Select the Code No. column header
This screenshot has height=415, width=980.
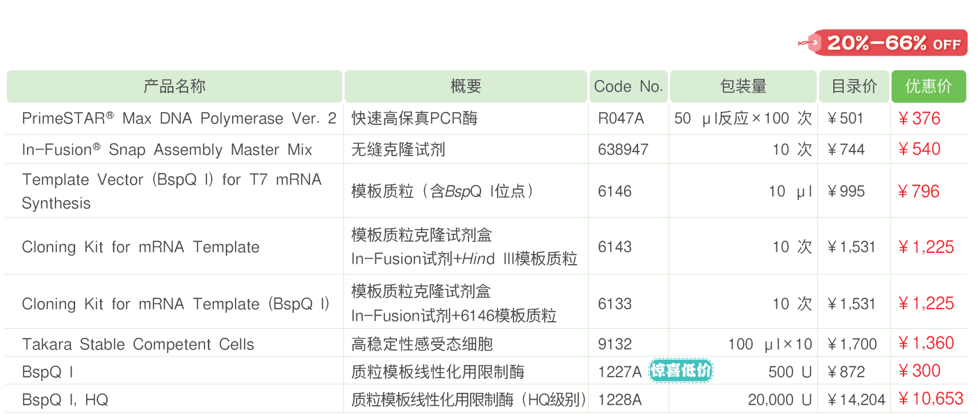[628, 87]
